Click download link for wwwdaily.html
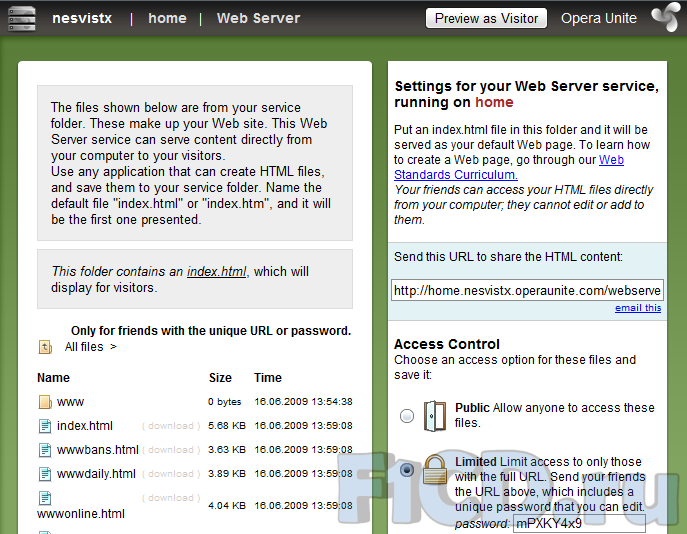The image size is (687, 534). tap(171, 474)
